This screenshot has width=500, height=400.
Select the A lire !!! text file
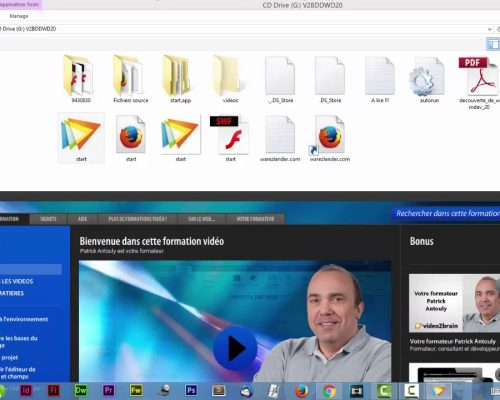pyautogui.click(x=380, y=79)
